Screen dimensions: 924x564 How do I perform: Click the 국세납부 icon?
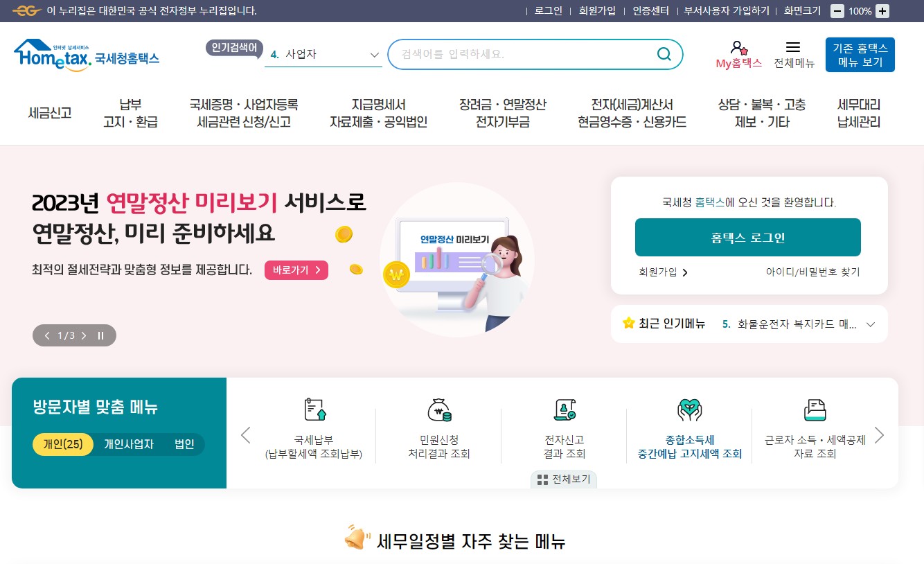(x=314, y=409)
